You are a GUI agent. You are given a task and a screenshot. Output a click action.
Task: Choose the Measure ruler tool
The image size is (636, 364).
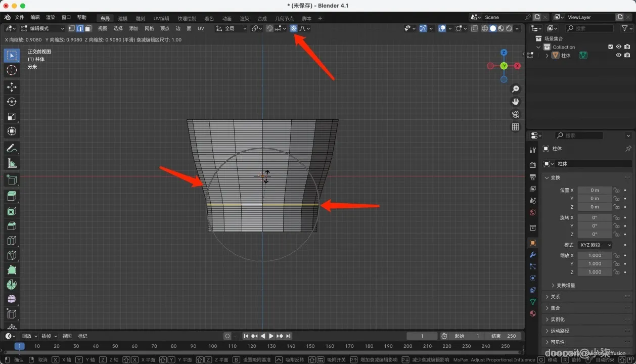[12, 163]
